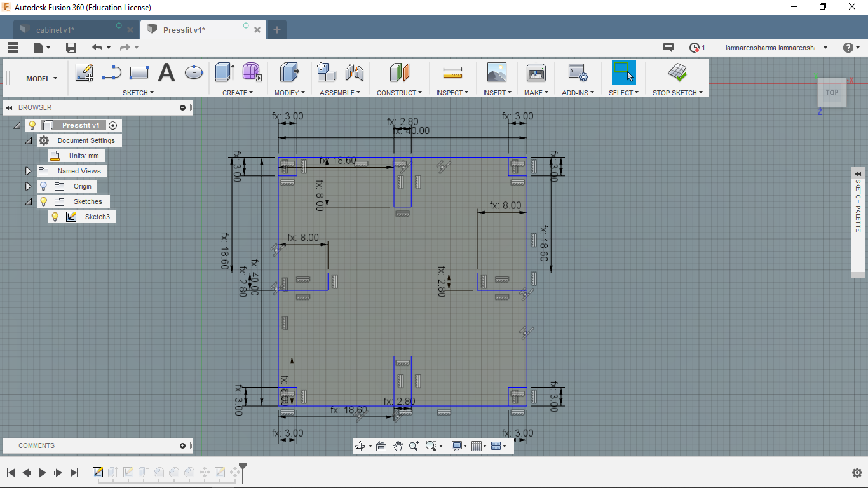Screen dimensions: 868x488
Task: Select the Joint tool
Action: (x=354, y=72)
